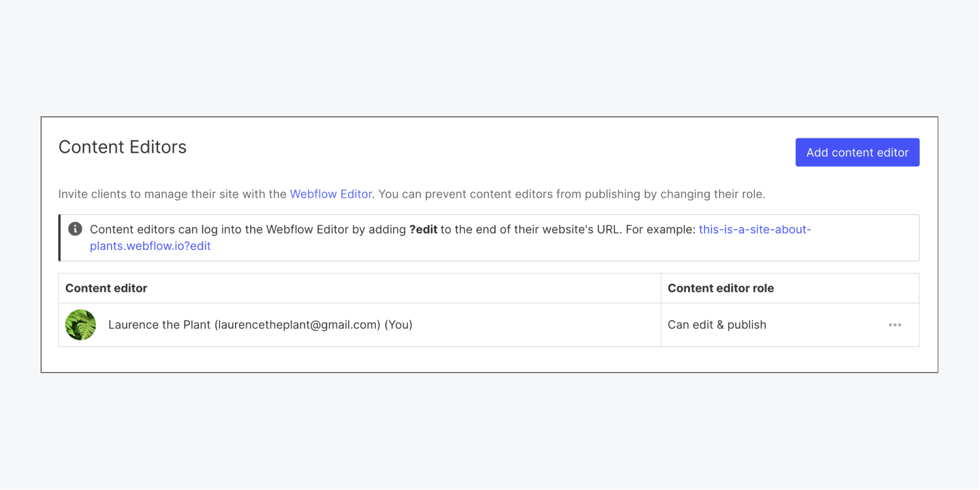Click the bold ?edit text in notice

(x=424, y=230)
